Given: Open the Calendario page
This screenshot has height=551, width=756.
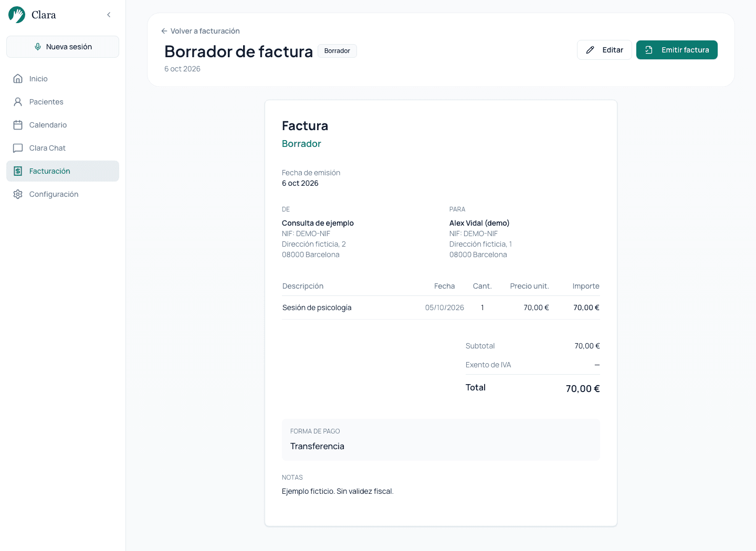Looking at the screenshot, I should coord(62,125).
